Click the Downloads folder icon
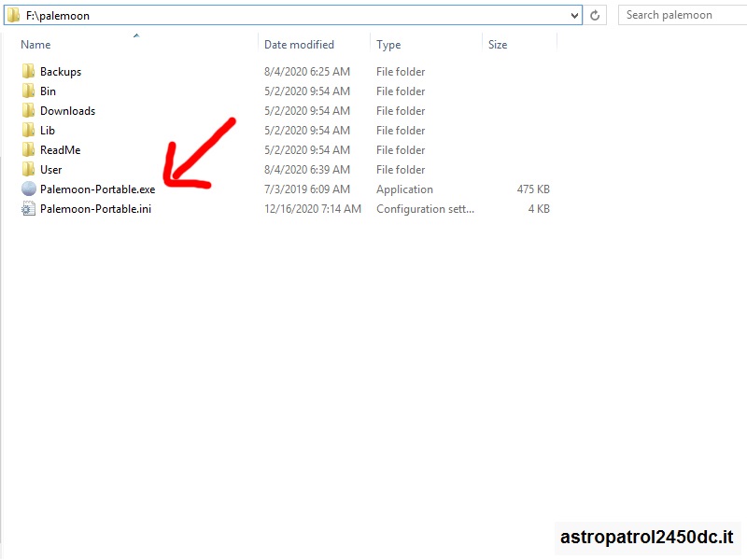This screenshot has height=560, width=747. [28, 110]
